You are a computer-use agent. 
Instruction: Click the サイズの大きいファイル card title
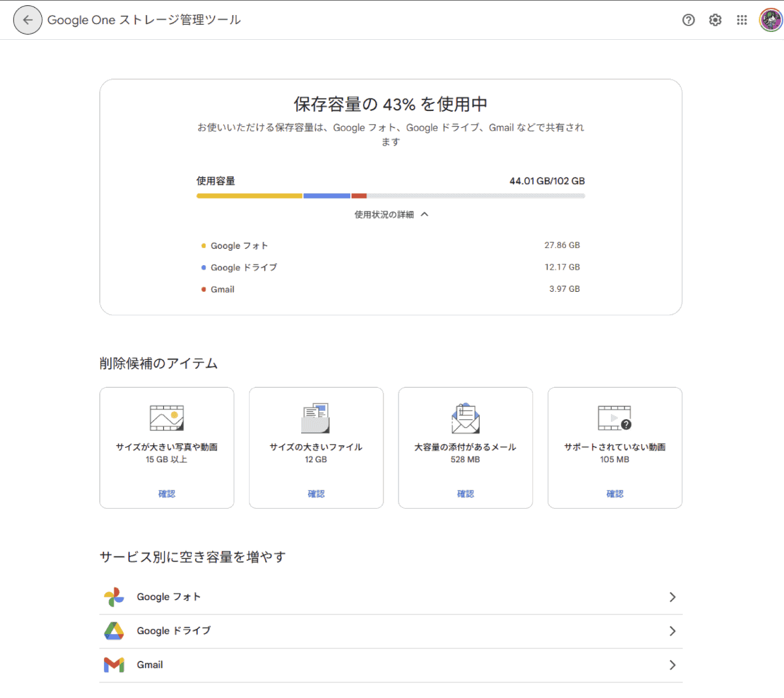(x=316, y=447)
